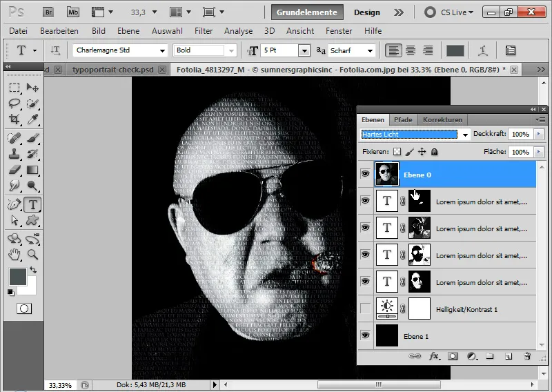This screenshot has height=392, width=552.
Task: Select the Lasso tool
Action: (14, 104)
